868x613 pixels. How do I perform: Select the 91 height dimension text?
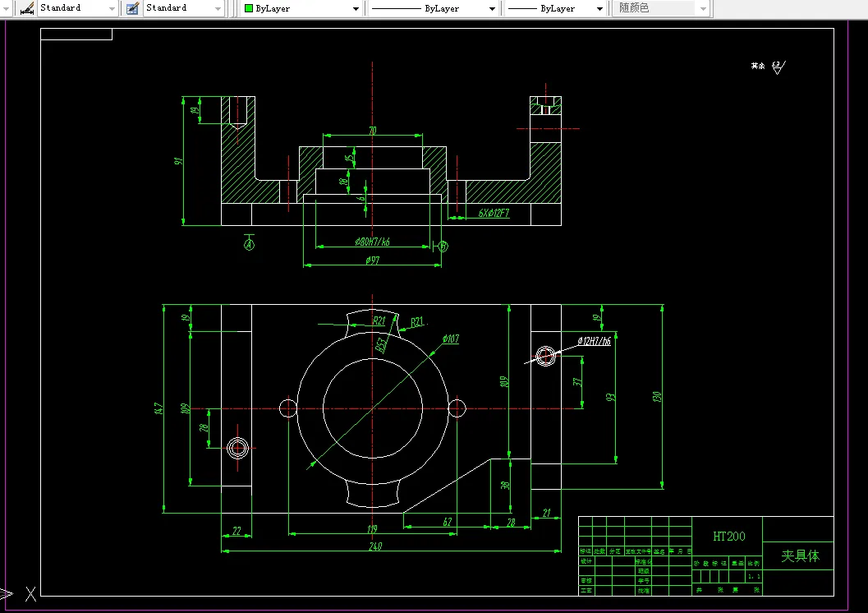[x=178, y=161]
